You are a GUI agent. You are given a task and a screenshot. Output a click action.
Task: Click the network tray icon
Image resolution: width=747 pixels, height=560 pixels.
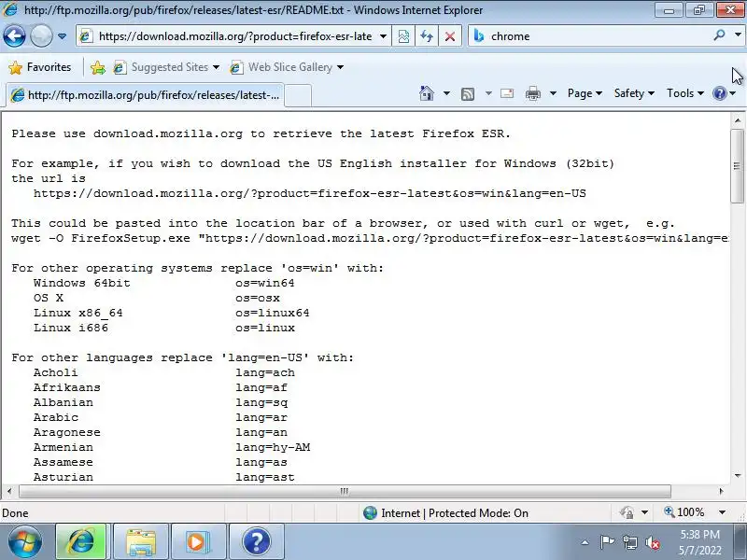[629, 542]
